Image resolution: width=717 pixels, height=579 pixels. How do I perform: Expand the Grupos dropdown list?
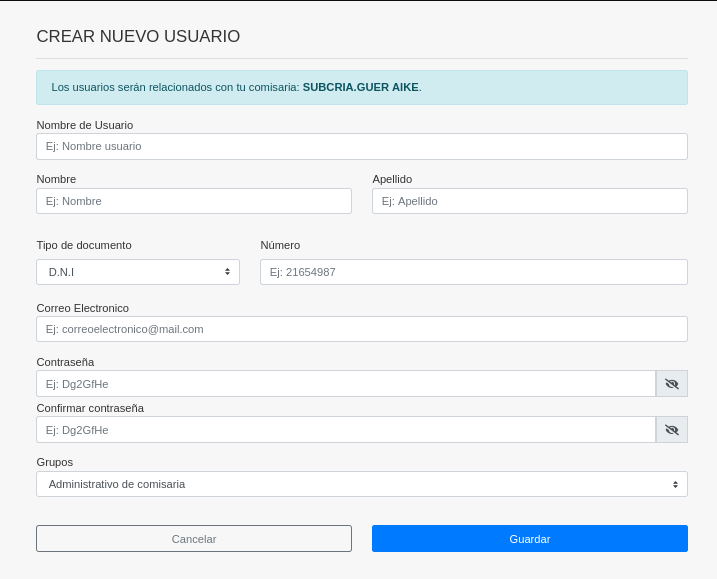(x=362, y=484)
